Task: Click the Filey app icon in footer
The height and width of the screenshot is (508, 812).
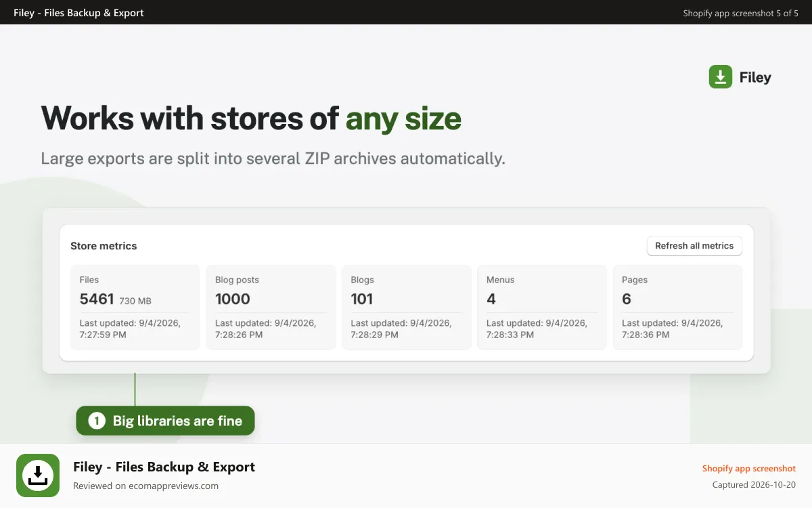Action: (38, 475)
